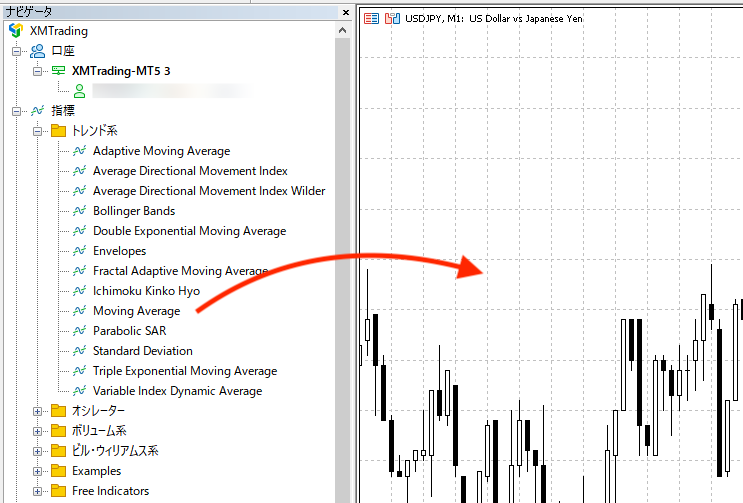Close the ナビゲータ panel
This screenshot has width=743, height=503.
[346, 12]
